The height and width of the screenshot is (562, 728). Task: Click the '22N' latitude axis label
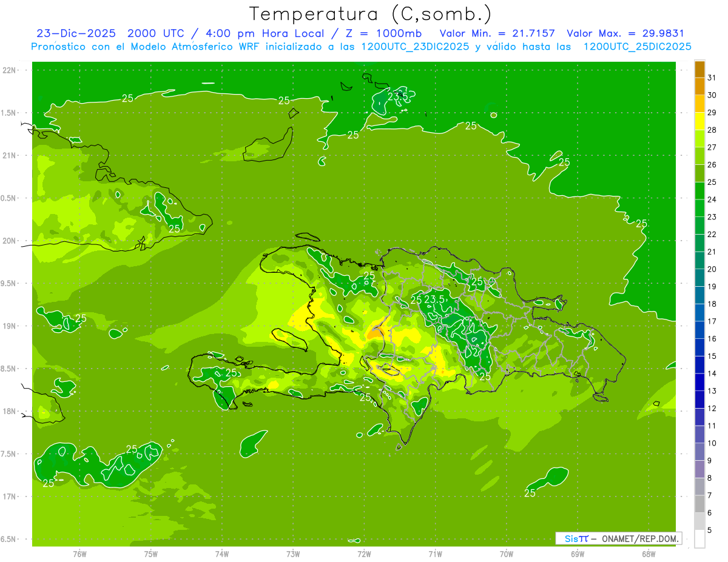(10, 70)
